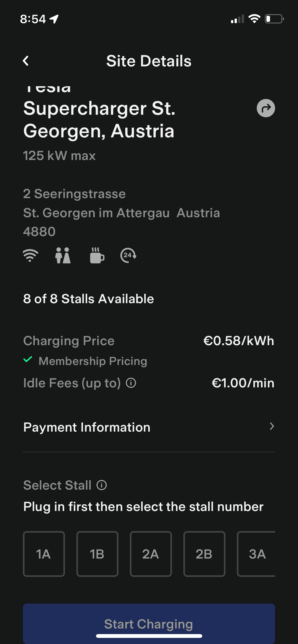The image size is (298, 644).
Task: Select stall 1A
Action: (x=44, y=554)
